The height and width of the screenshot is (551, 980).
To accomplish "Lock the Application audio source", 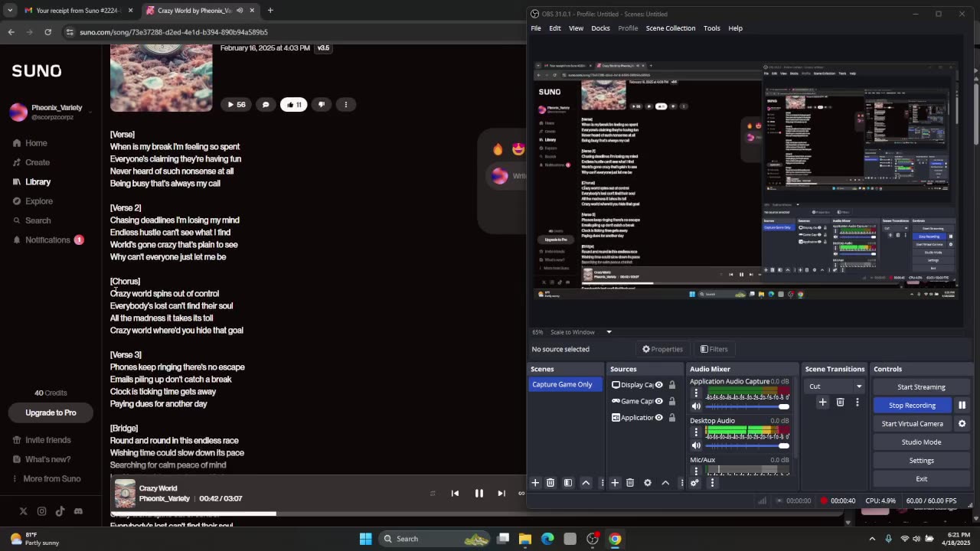I will (672, 418).
